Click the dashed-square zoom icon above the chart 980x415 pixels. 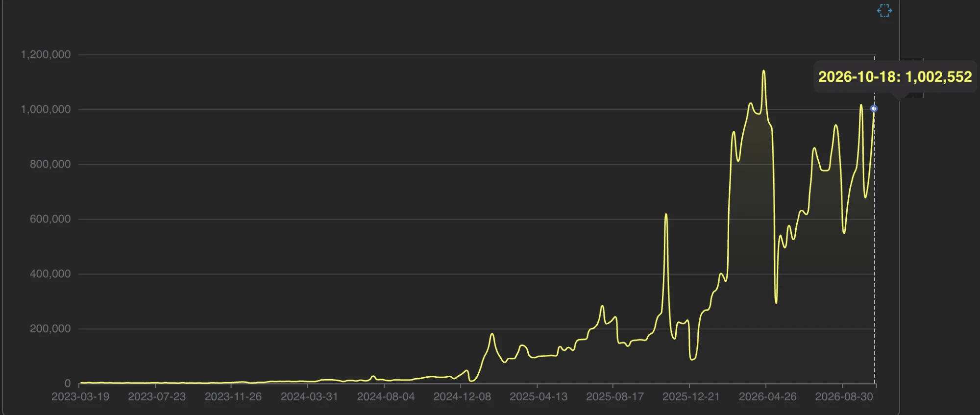(884, 11)
